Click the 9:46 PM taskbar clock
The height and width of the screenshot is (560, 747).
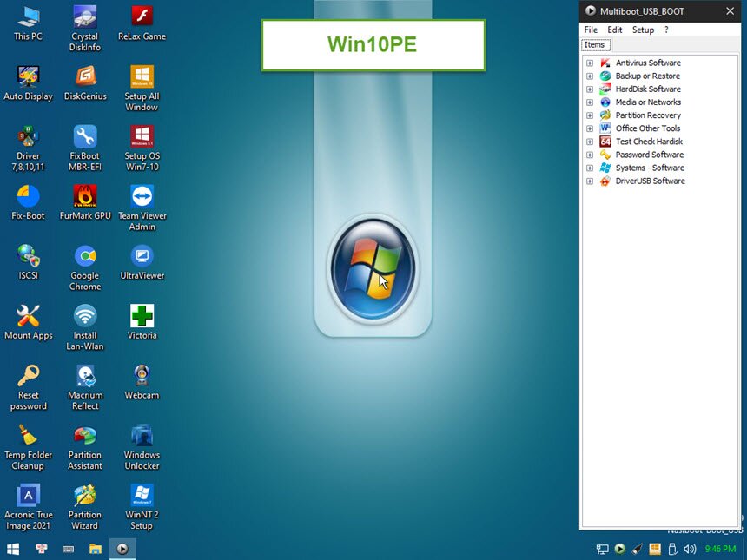(720, 549)
